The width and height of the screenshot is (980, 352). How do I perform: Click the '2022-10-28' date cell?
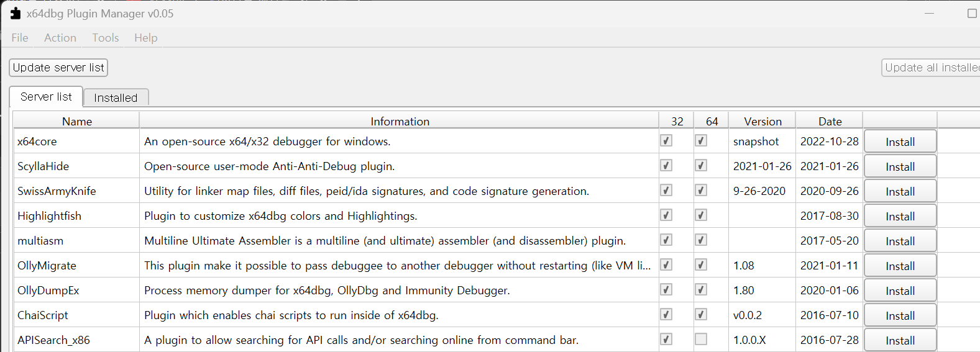point(830,142)
